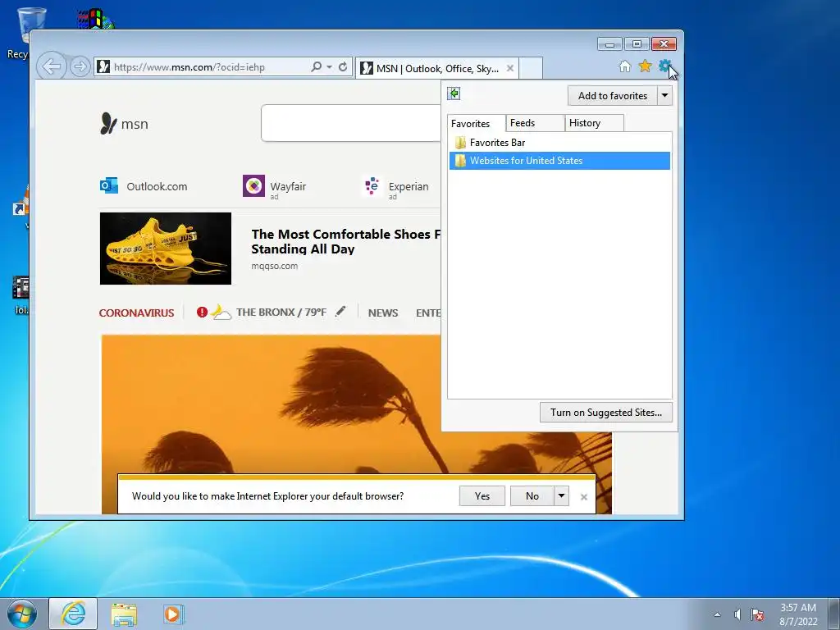The height and width of the screenshot is (630, 840).
Task: Open the CORONAVIRUS section
Action: 137,313
